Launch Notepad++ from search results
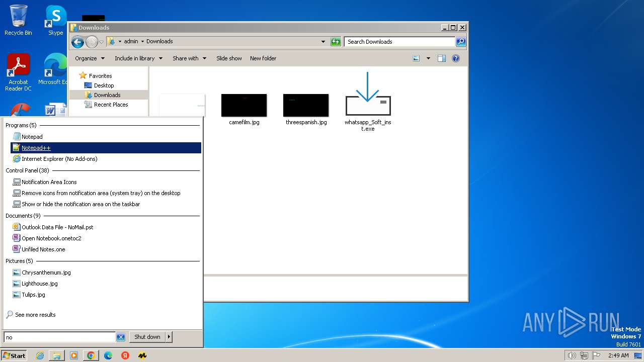This screenshot has width=644, height=362. [x=106, y=148]
